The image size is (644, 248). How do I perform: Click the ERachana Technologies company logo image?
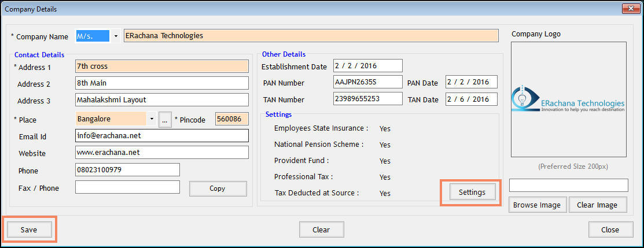568,99
